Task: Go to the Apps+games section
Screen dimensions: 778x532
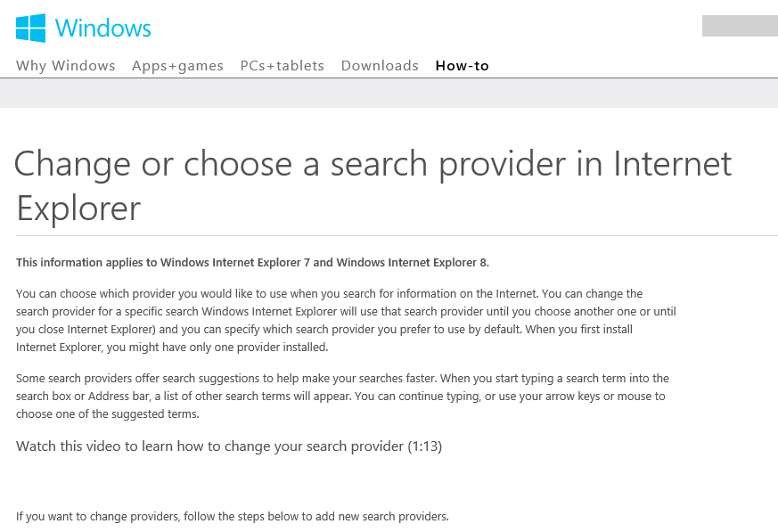Action: [x=177, y=66]
